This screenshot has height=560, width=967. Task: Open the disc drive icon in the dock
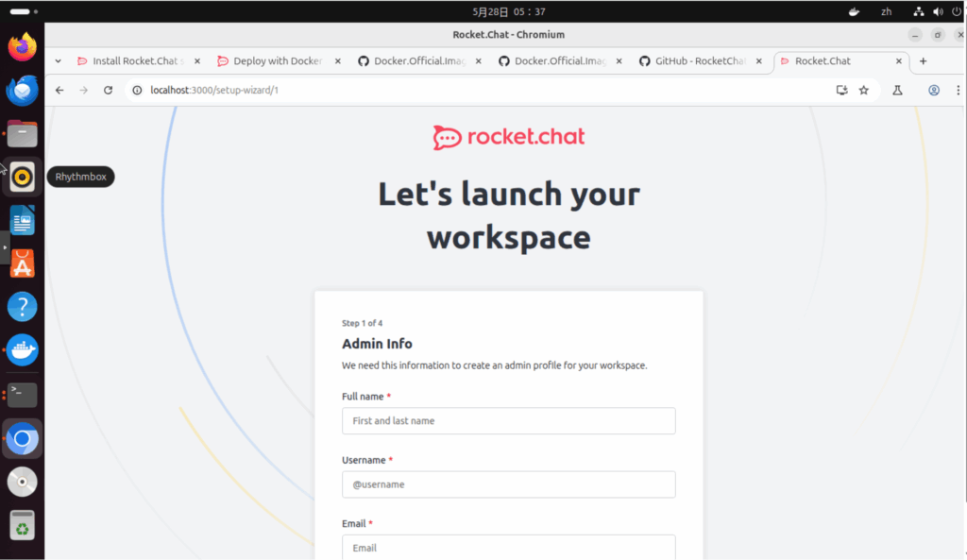point(23,482)
